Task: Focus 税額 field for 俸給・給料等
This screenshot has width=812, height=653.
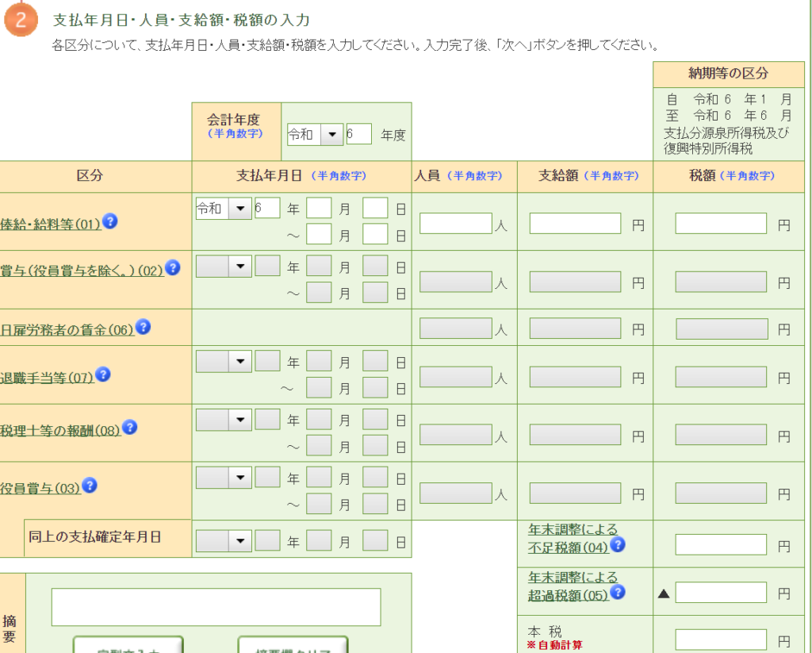Action: 721,224
